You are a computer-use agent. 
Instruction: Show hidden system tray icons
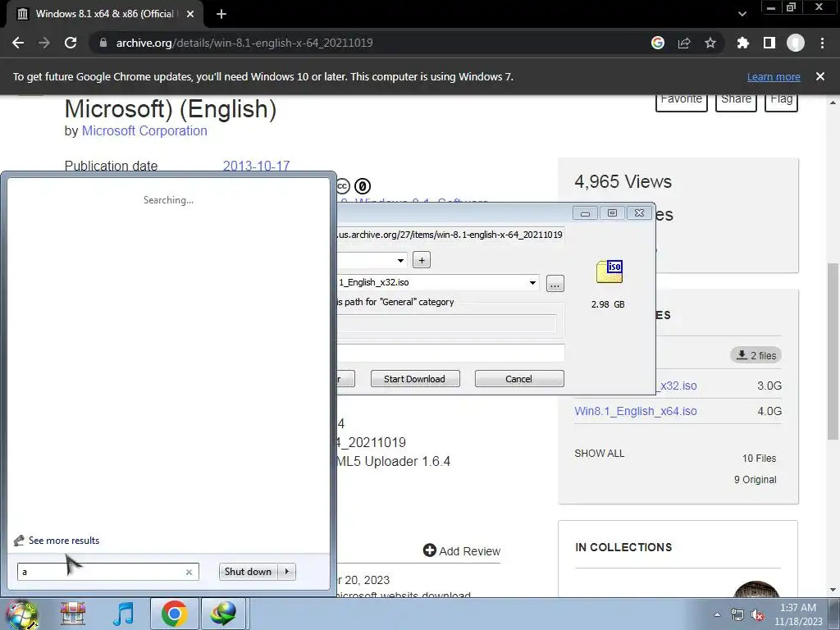(x=717, y=615)
